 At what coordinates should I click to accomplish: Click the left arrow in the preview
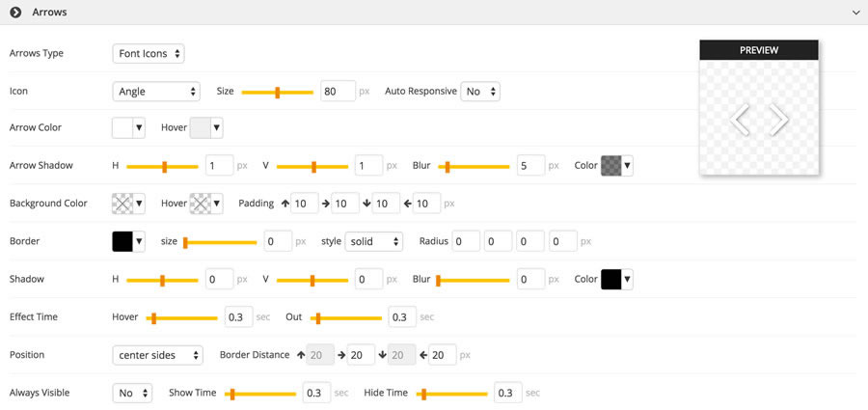click(x=741, y=120)
